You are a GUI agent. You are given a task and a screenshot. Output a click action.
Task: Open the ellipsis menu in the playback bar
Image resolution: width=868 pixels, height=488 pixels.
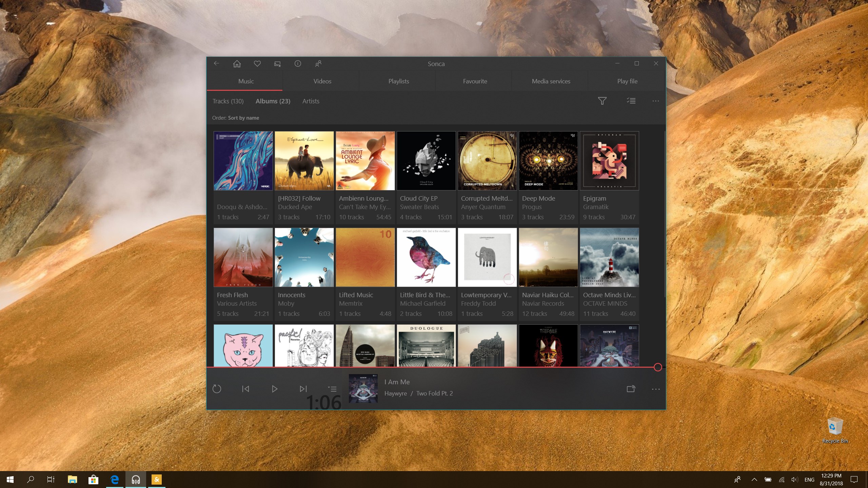click(x=655, y=389)
